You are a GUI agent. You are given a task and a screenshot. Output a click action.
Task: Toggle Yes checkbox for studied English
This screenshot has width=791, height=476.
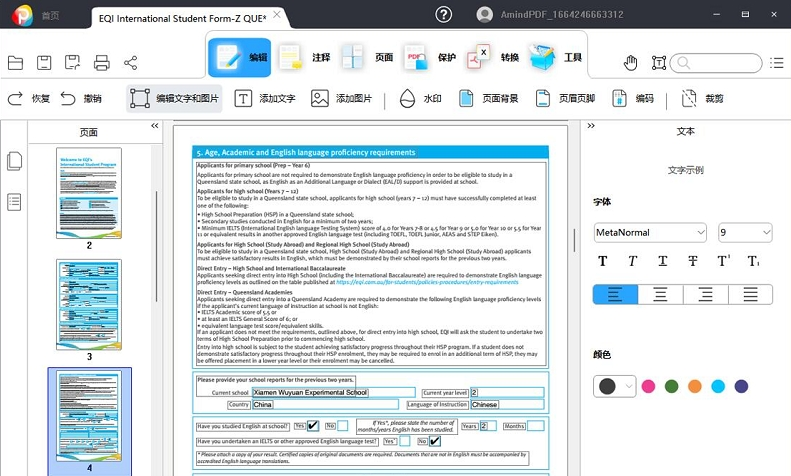point(313,426)
